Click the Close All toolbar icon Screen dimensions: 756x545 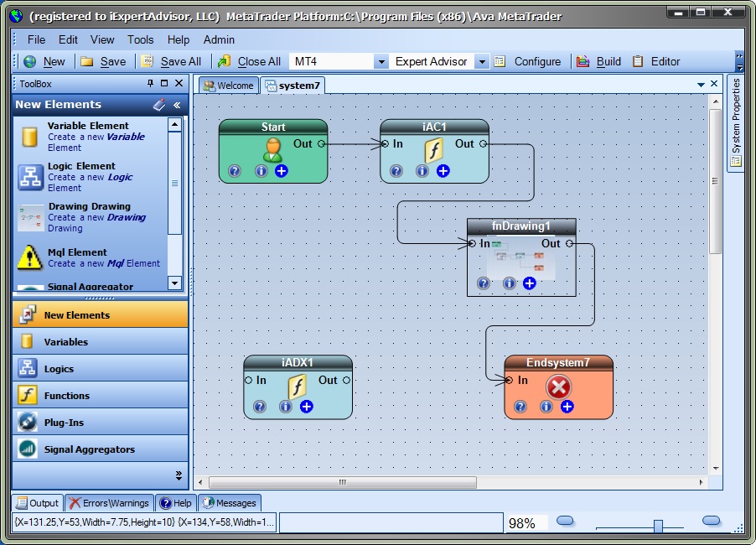click(x=224, y=61)
